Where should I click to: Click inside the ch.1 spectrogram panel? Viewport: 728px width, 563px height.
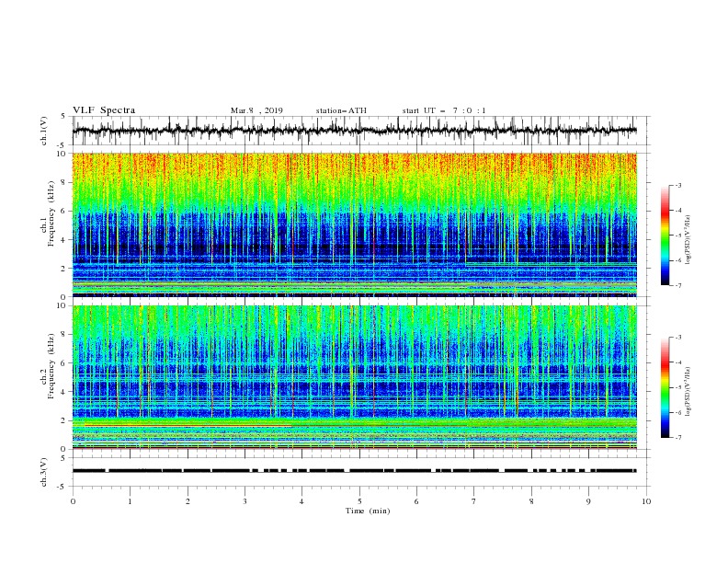pos(355,224)
